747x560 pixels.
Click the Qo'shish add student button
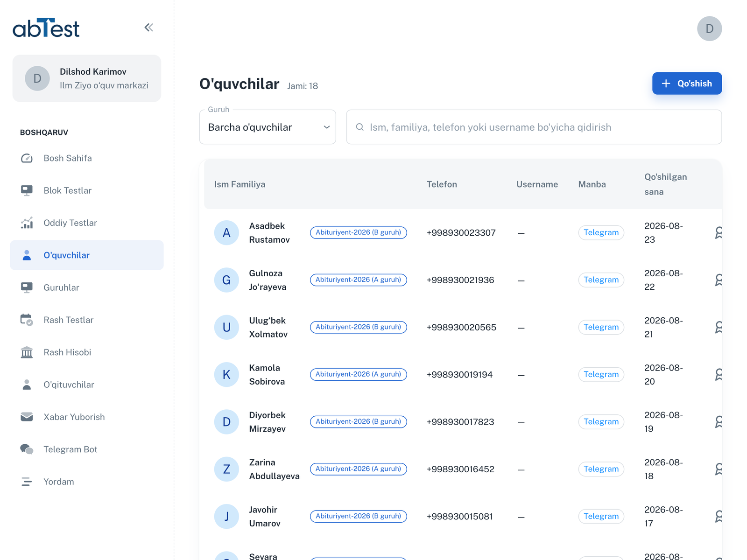687,84
